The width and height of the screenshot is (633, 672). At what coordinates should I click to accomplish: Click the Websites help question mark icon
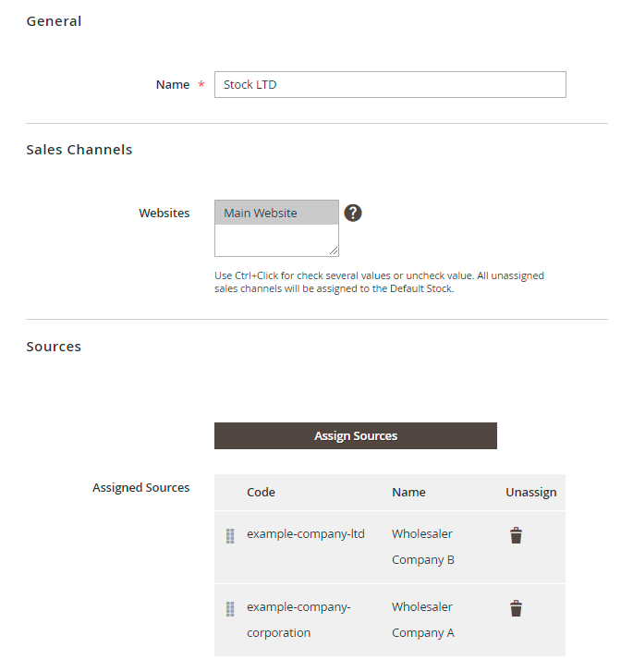coord(353,213)
